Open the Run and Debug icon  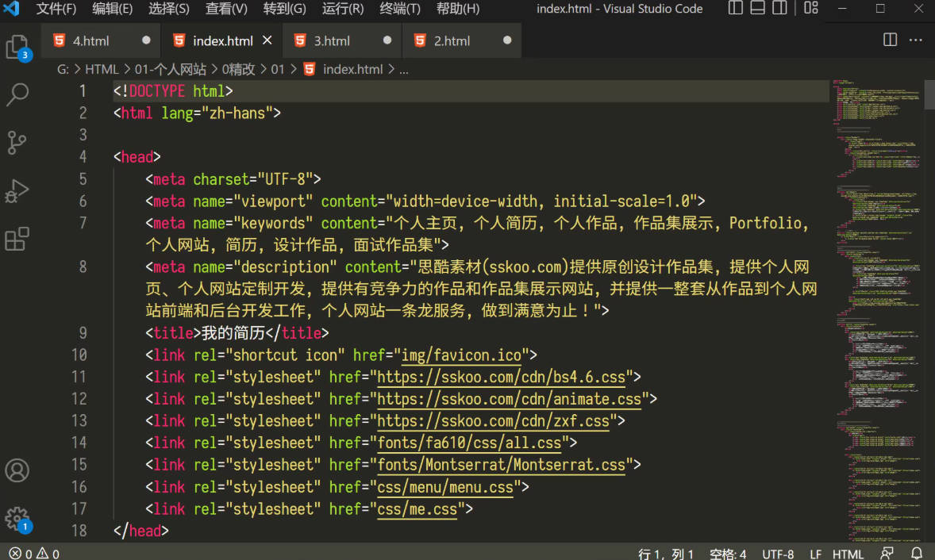pyautogui.click(x=17, y=190)
